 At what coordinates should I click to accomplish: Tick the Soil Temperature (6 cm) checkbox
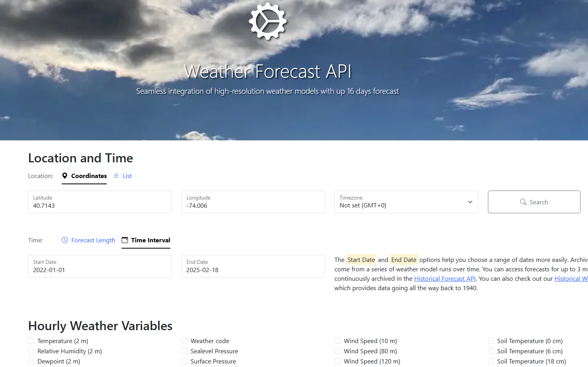[491, 351]
